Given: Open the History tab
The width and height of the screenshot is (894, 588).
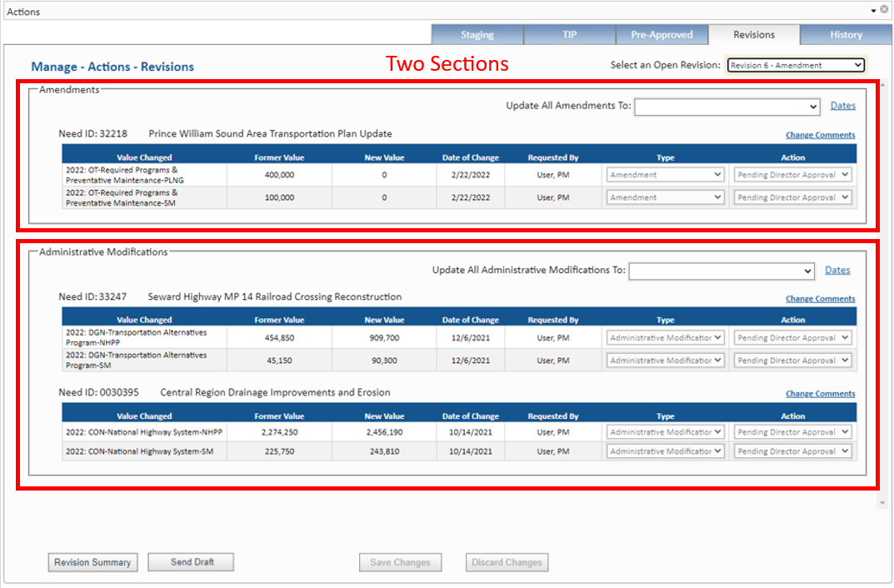Looking at the screenshot, I should [x=847, y=35].
